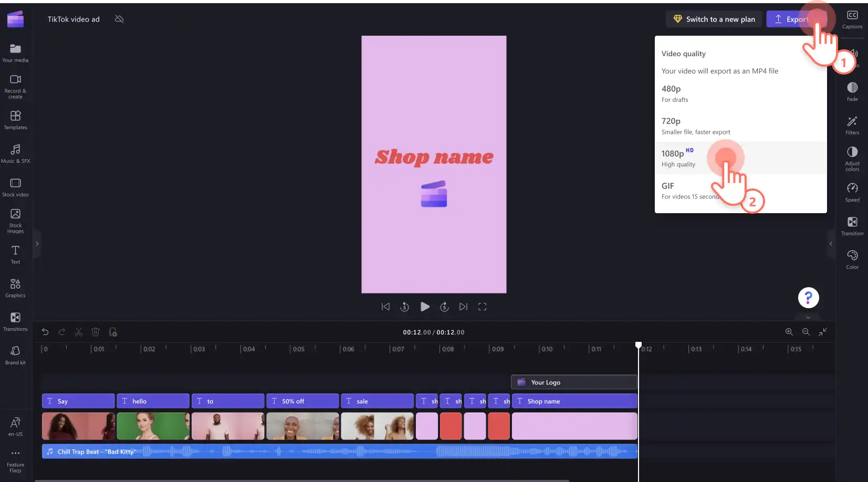Play the video preview
The image size is (868, 482).
425,307
